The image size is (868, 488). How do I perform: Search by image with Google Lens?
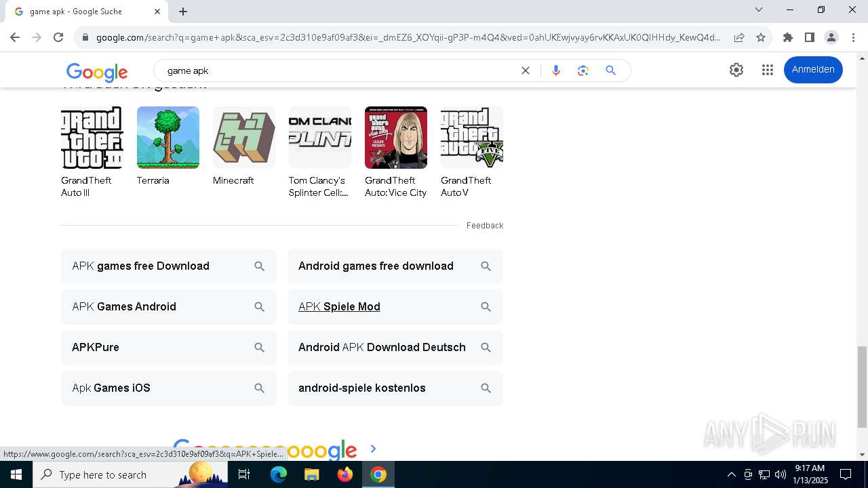pos(583,70)
